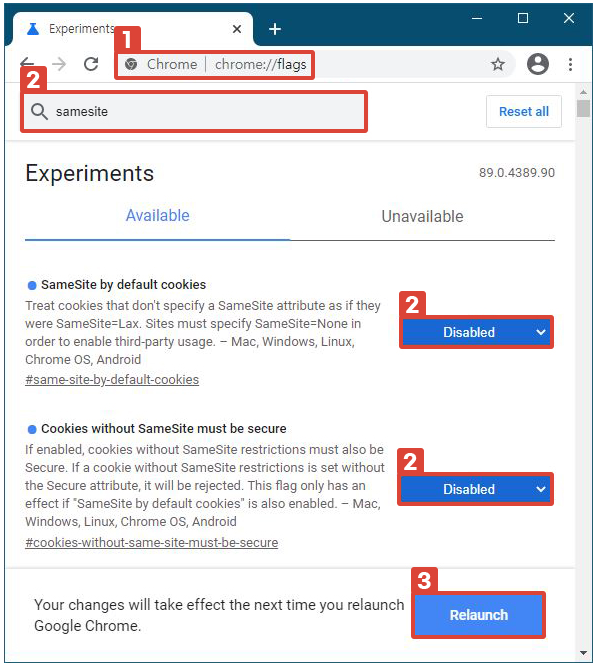Click the browser forward arrow
The height and width of the screenshot is (669, 596).
(x=59, y=64)
